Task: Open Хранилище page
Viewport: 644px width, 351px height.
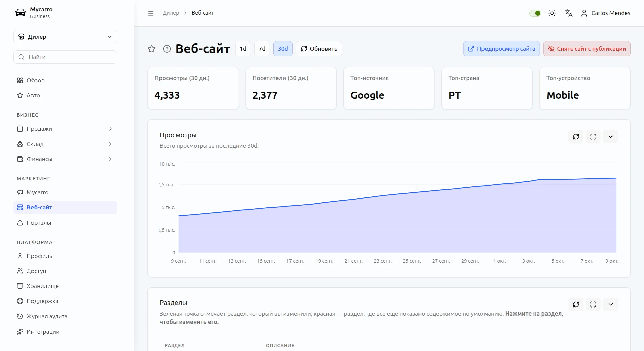Action: pos(65,286)
